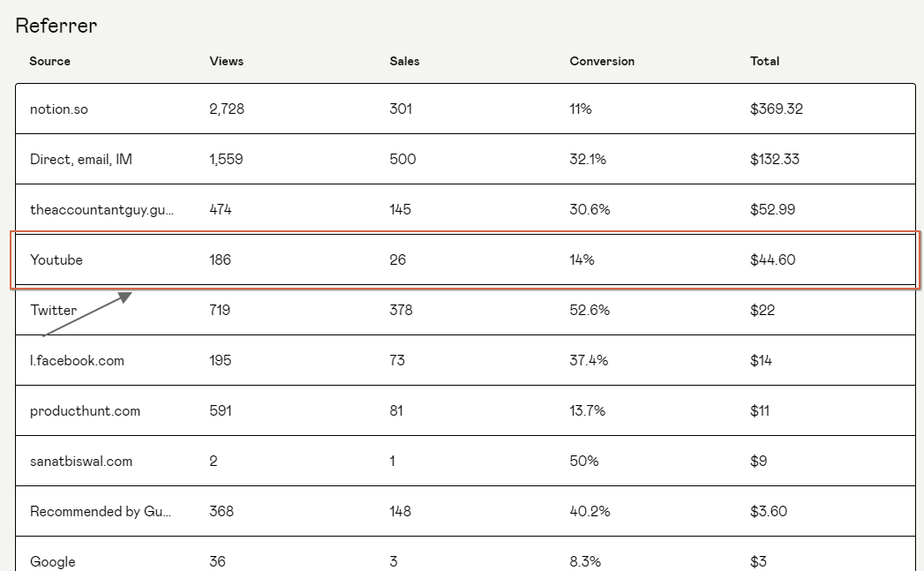Click the $369.32 total for notion.so
924x571 pixels.
776,109
